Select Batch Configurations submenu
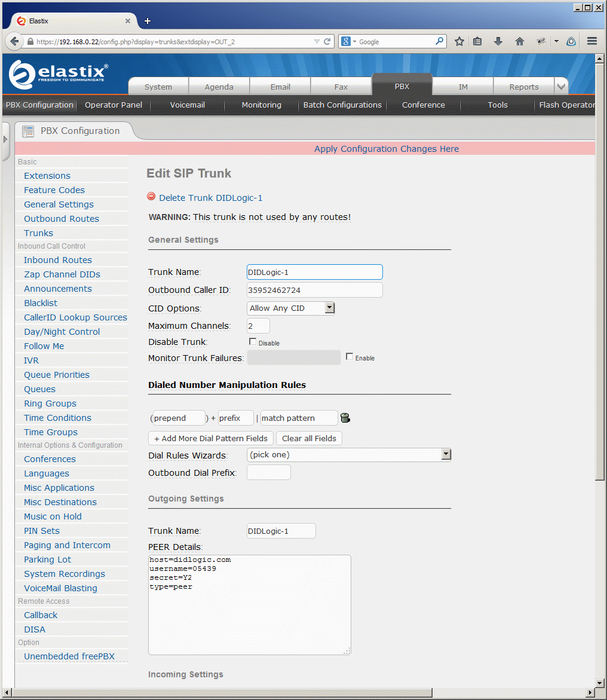607x700 pixels. point(342,105)
